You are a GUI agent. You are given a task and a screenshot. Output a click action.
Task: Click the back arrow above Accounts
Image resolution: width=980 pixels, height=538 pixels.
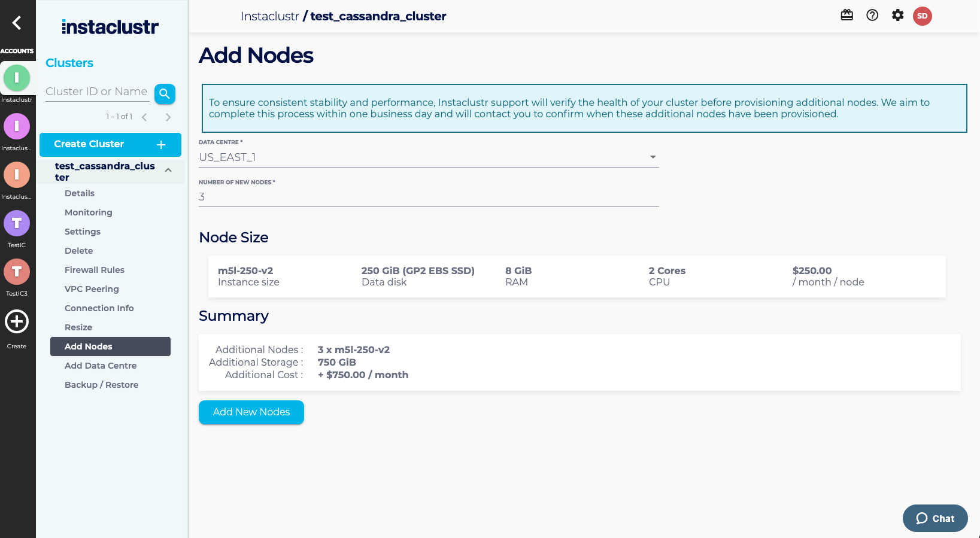coord(17,23)
